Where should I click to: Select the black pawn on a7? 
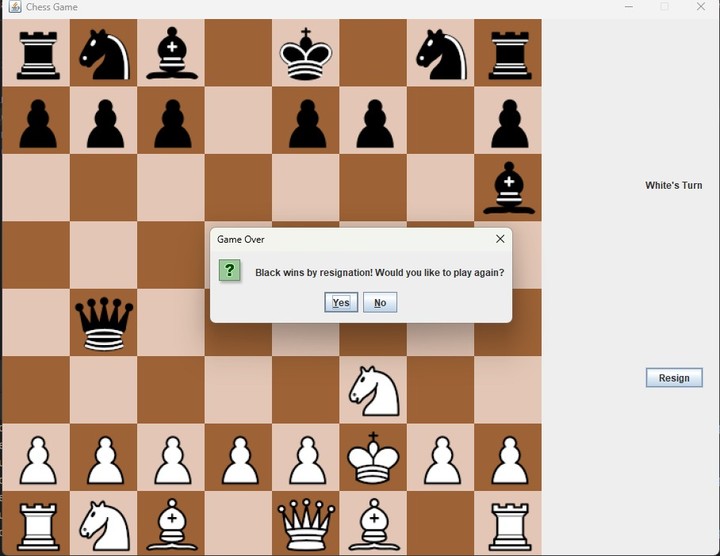tap(38, 124)
